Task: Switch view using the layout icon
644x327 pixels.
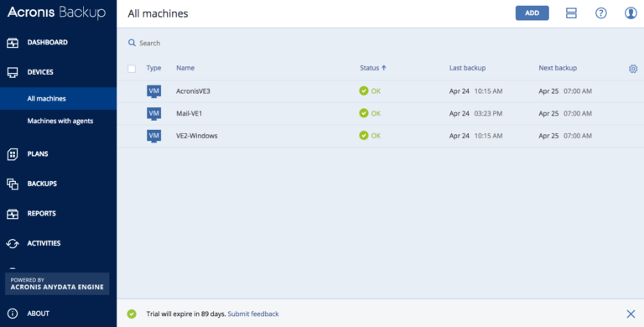Action: pos(571,13)
